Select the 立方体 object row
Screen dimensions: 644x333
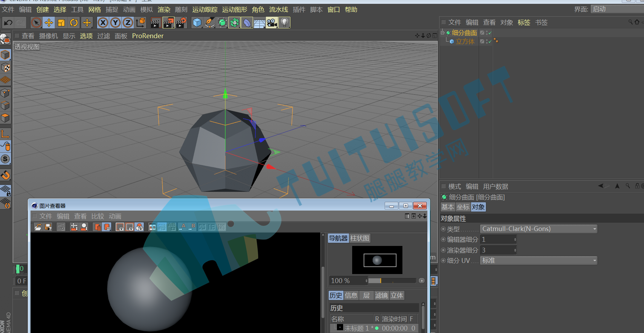coord(465,42)
